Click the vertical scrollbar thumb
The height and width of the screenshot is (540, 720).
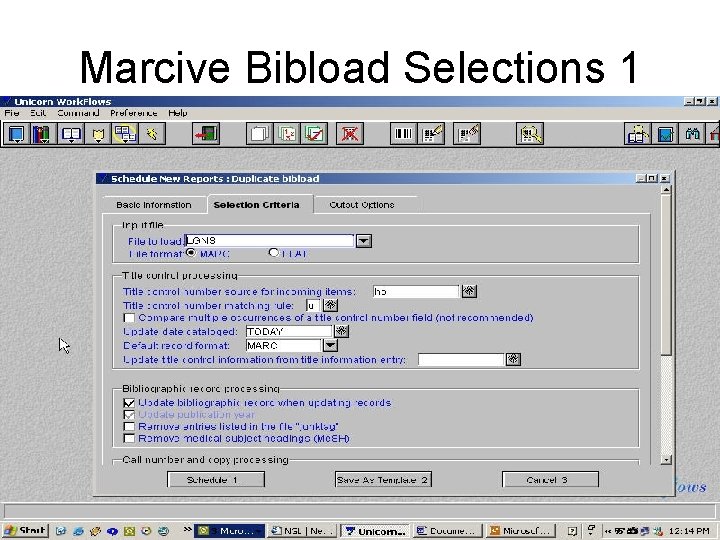coord(666,274)
